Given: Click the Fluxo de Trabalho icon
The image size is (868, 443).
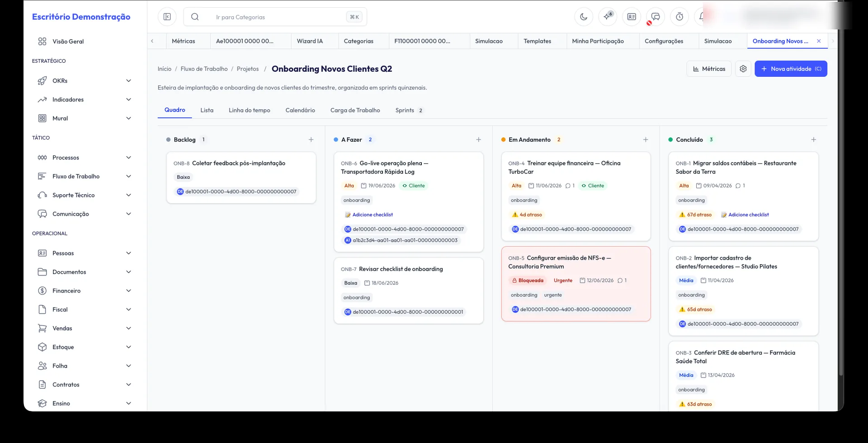Looking at the screenshot, I should coord(42,176).
